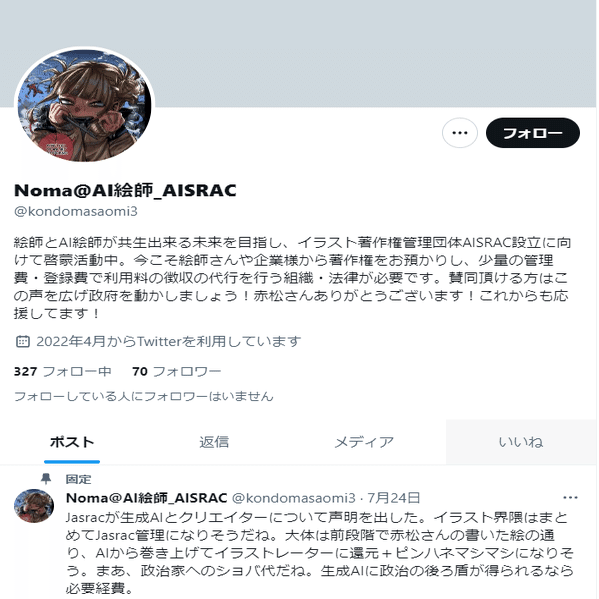Switch to the いいね tab
Image resolution: width=599 pixels, height=599 pixels.
521,442
